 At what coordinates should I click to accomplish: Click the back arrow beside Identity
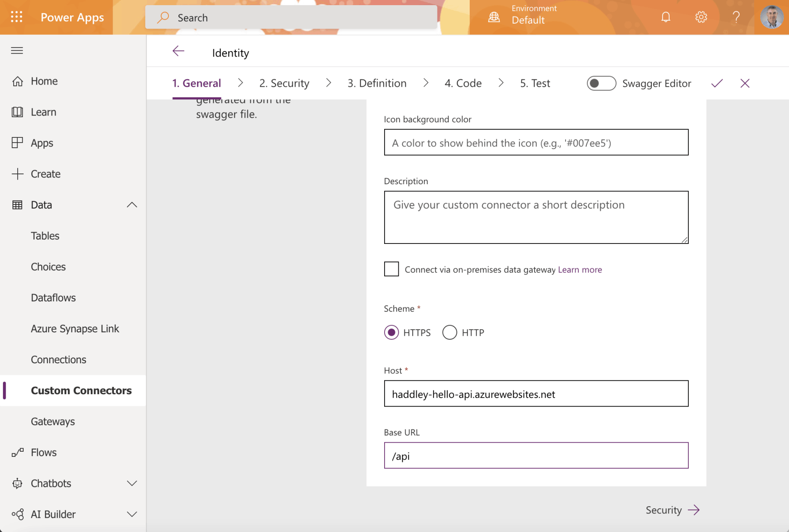178,52
